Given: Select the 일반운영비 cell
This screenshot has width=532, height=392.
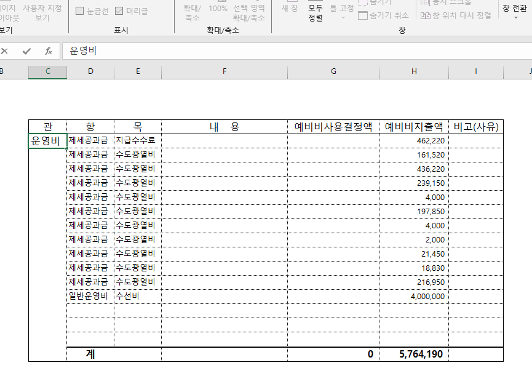Looking at the screenshot, I should 90,296.
